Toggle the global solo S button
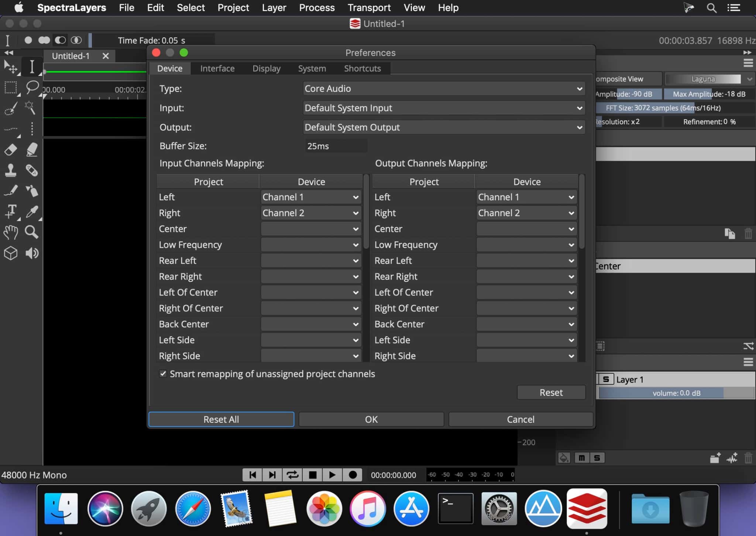Image resolution: width=756 pixels, height=536 pixels. pyautogui.click(x=597, y=458)
